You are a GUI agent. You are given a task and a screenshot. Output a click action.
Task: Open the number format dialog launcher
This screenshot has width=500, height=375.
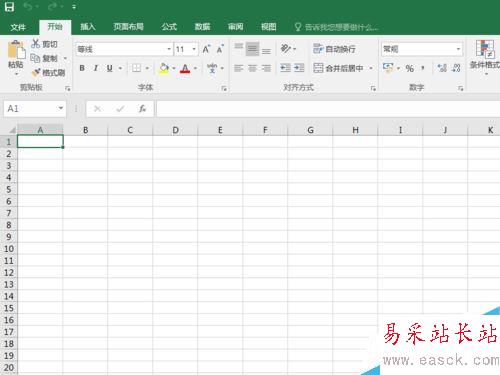(x=460, y=88)
